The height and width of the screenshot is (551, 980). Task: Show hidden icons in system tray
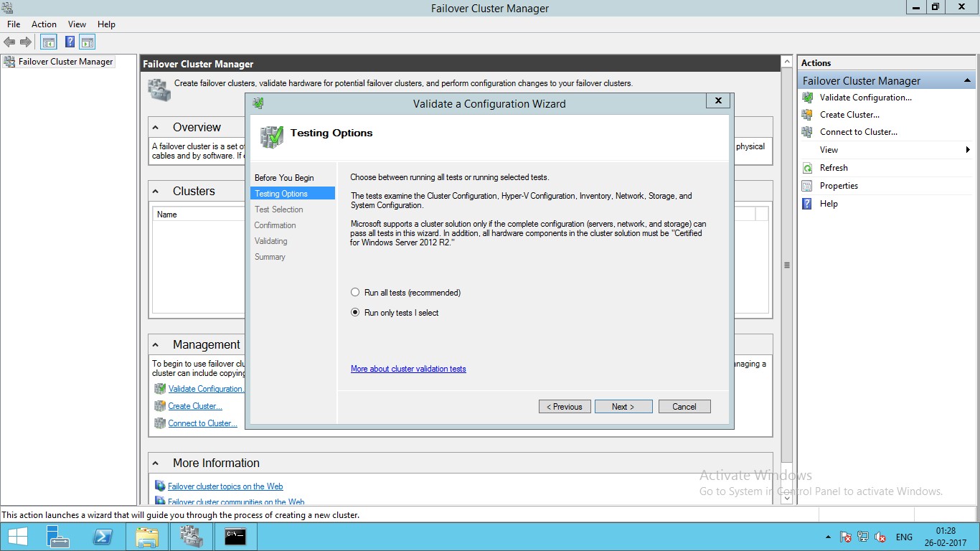click(x=829, y=537)
